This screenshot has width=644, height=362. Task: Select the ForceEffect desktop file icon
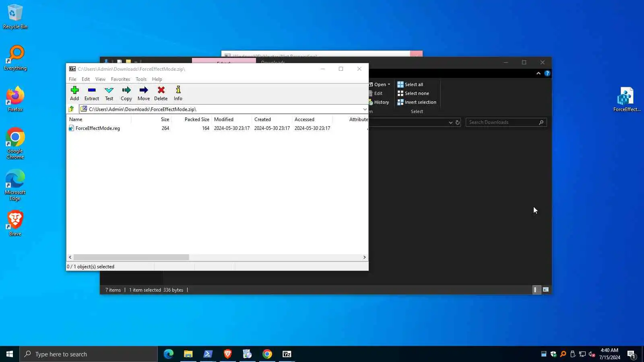tap(626, 99)
